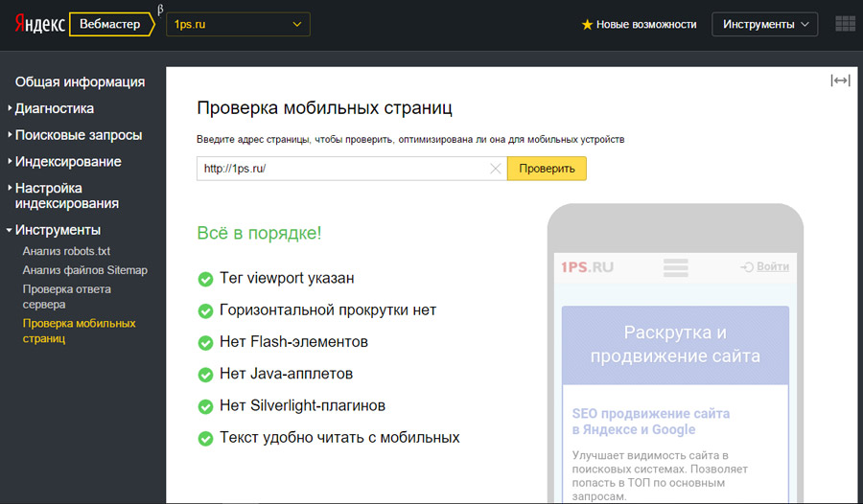Image resolution: width=863 pixels, height=504 pixels.
Task: Select Анализ robots.txt in the sidebar
Action: click(66, 251)
